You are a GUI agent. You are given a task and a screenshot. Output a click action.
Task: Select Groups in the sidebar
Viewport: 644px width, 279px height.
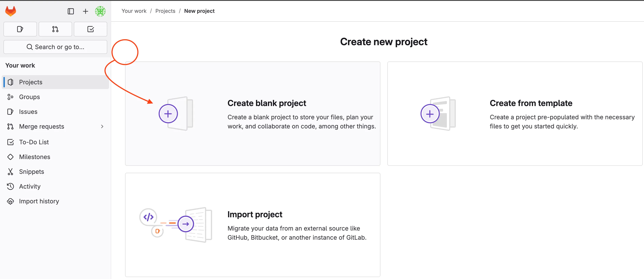pos(29,97)
